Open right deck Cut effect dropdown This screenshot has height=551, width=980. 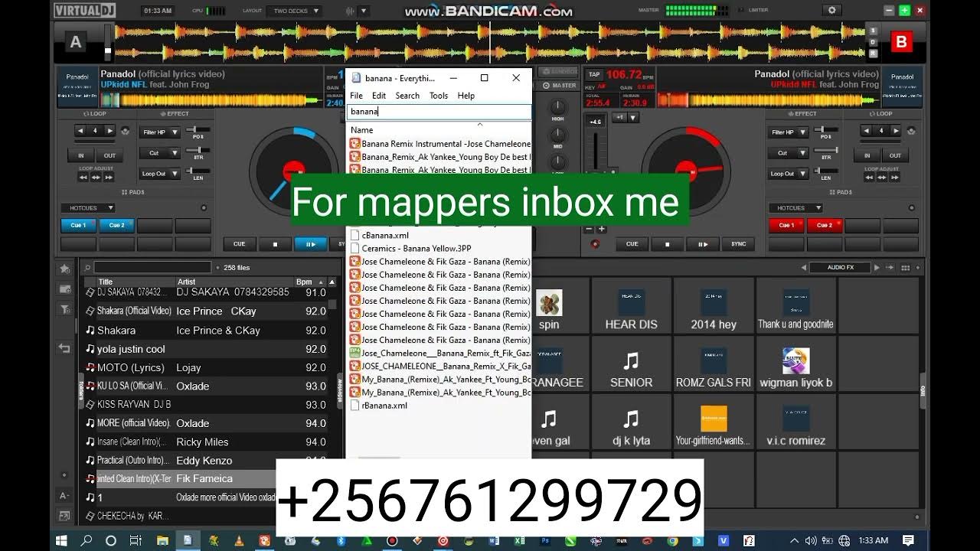point(787,153)
